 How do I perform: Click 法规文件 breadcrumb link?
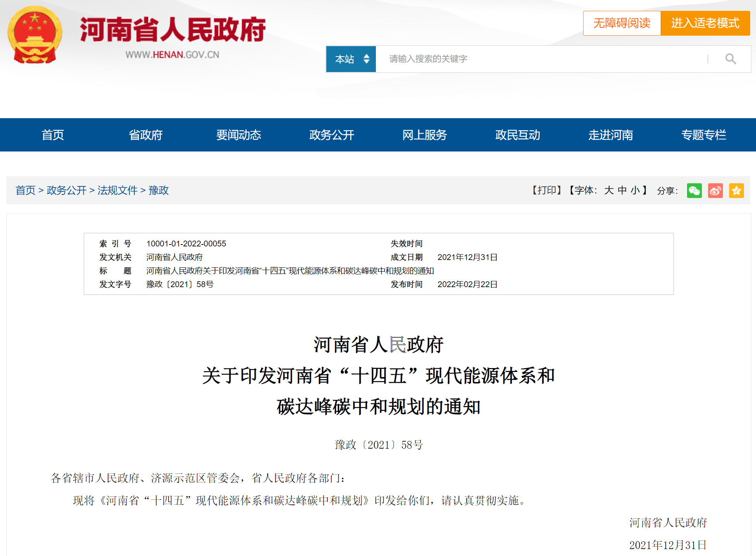tap(117, 190)
